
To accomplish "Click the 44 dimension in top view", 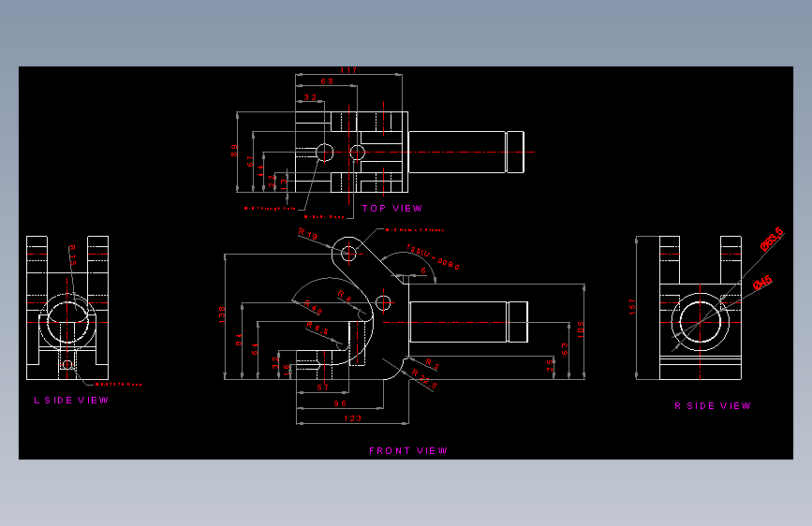I will tap(260, 171).
